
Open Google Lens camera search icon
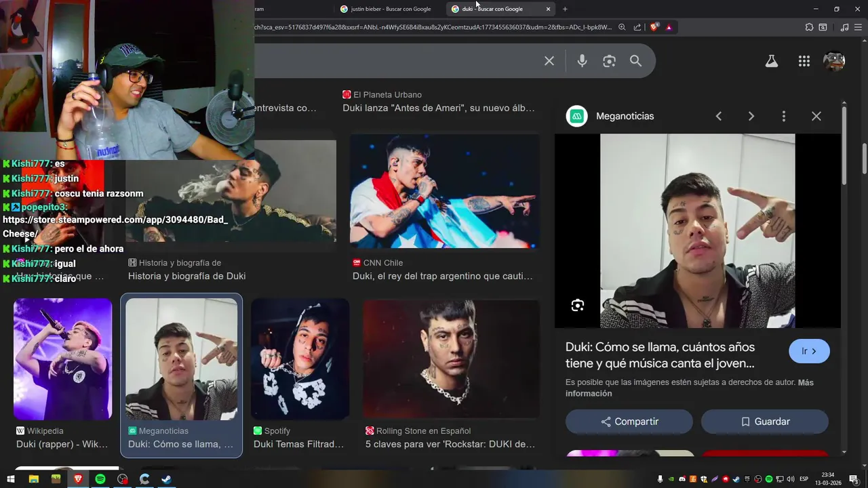click(x=609, y=61)
